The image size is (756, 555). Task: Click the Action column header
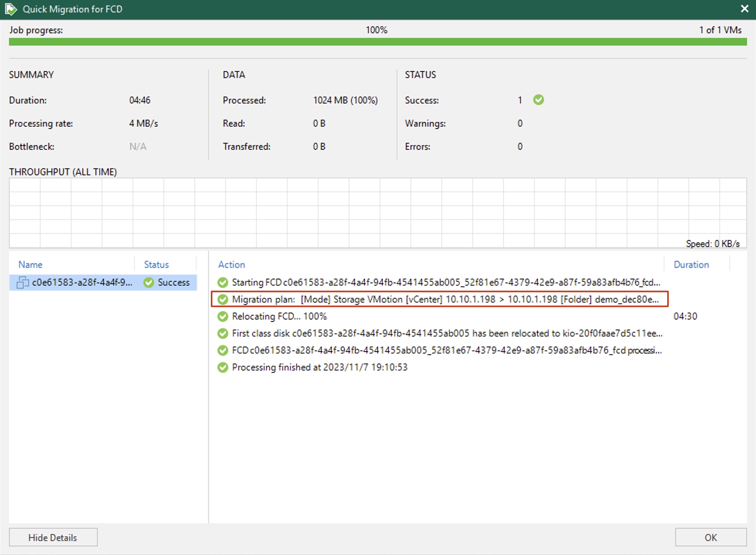coord(231,264)
